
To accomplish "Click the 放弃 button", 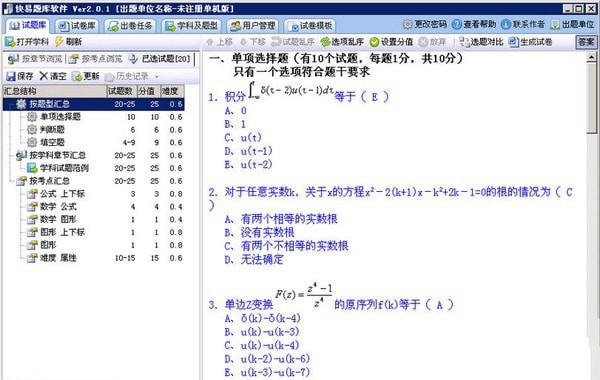I will [432, 42].
